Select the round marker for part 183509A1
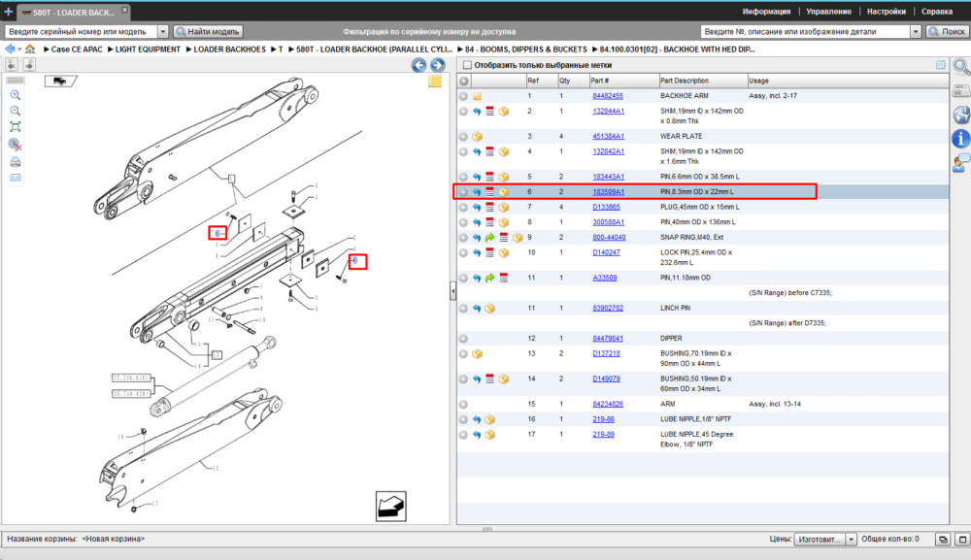 click(463, 192)
